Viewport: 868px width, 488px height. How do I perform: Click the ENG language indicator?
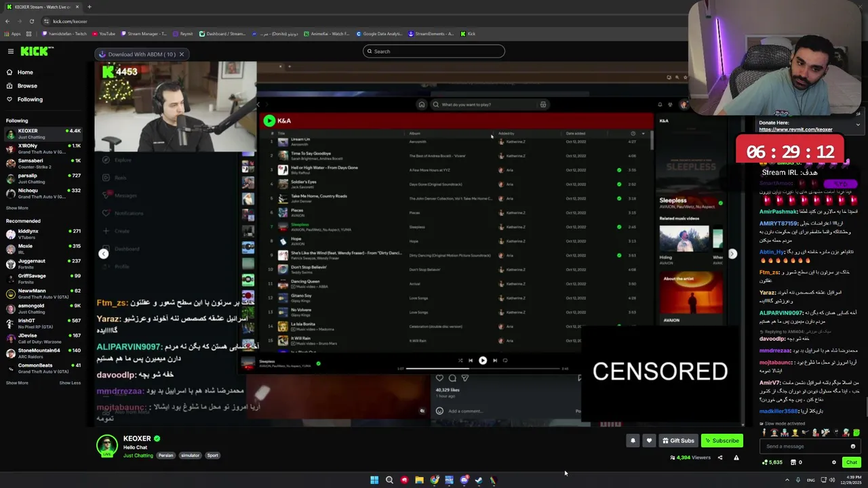810,480
